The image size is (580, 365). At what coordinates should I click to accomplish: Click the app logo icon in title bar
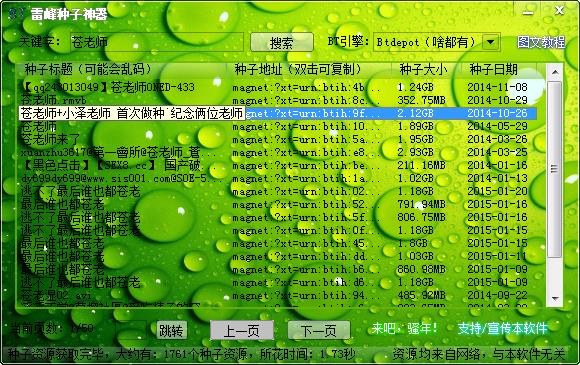click(x=16, y=14)
